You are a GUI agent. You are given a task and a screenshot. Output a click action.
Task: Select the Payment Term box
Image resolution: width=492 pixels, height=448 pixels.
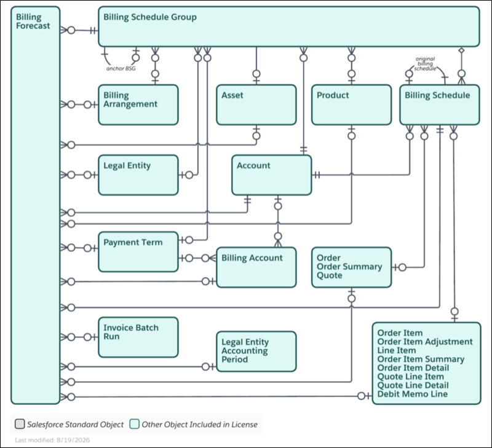[138, 252]
